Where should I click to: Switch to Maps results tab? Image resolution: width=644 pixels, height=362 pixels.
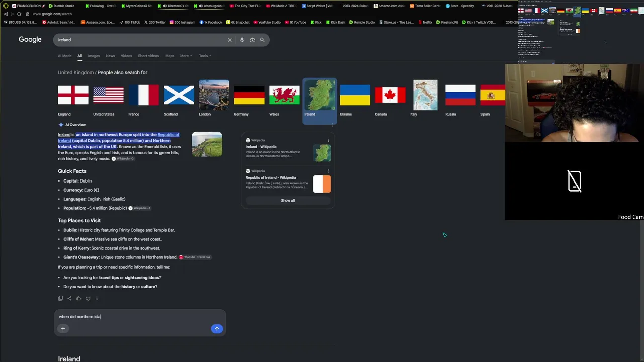point(170,56)
